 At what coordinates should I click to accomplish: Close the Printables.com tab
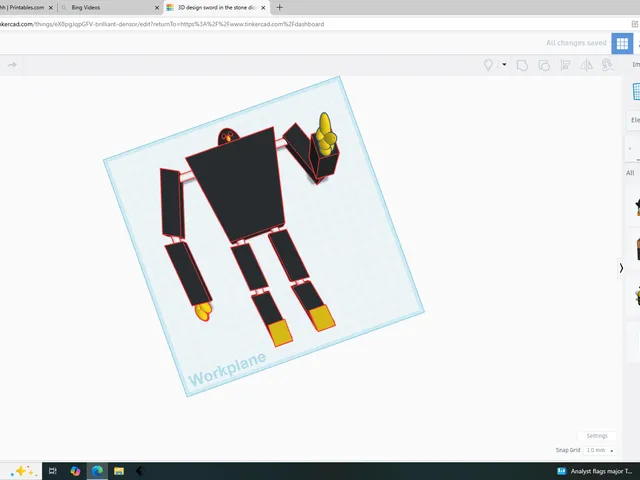point(51,7)
